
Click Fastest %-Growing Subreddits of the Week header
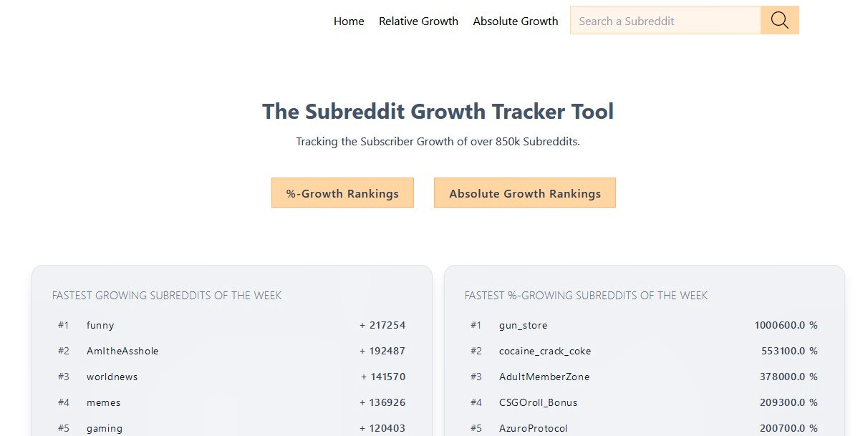coord(586,295)
